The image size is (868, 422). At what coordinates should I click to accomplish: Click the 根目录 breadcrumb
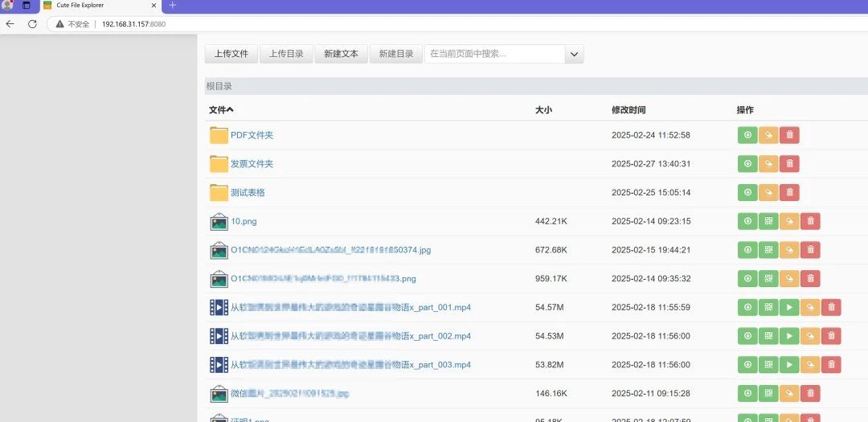pyautogui.click(x=219, y=86)
